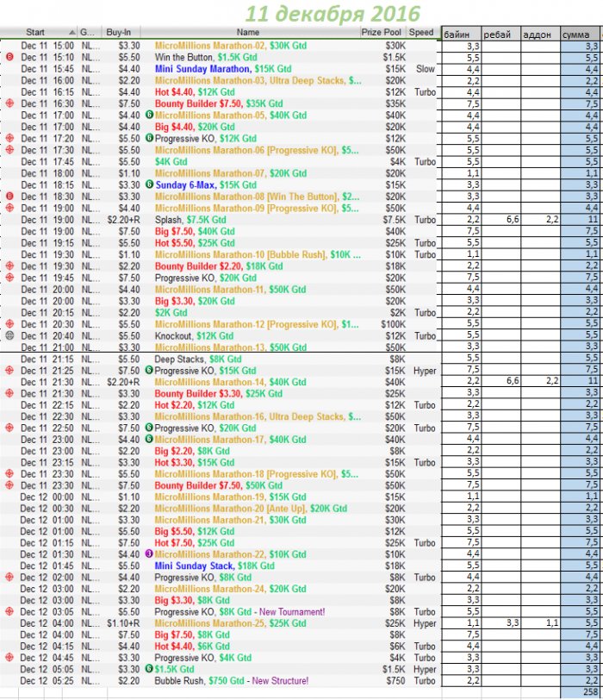Select MicroMillions Marathon-02, $30K Gtd tournament
The width and height of the screenshot is (603, 700).
(x=231, y=46)
